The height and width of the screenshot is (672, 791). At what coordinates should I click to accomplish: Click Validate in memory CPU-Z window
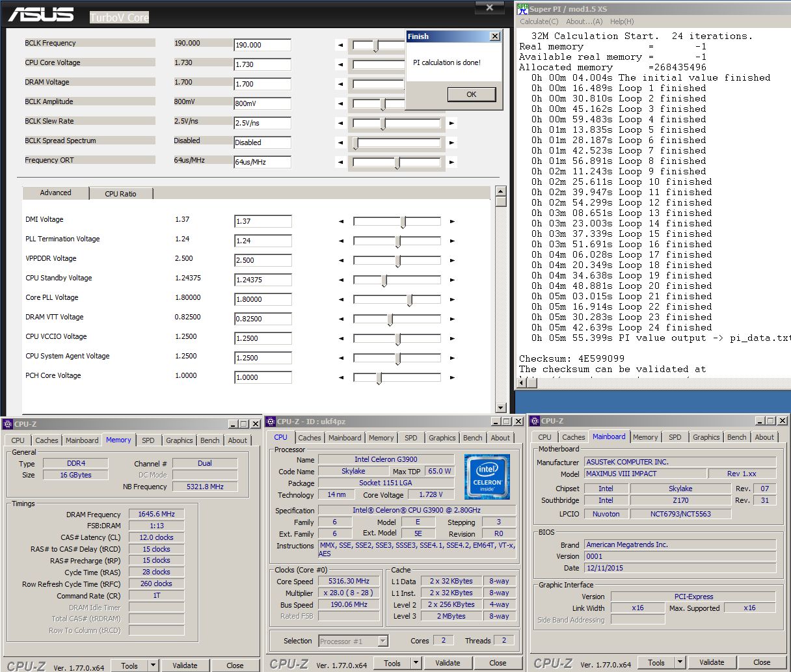point(185,665)
